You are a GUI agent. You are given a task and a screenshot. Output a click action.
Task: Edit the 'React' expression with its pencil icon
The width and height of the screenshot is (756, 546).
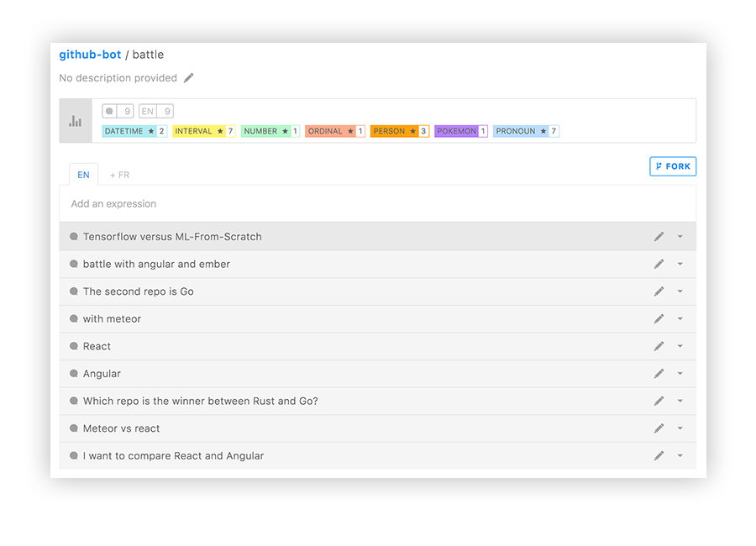click(659, 346)
